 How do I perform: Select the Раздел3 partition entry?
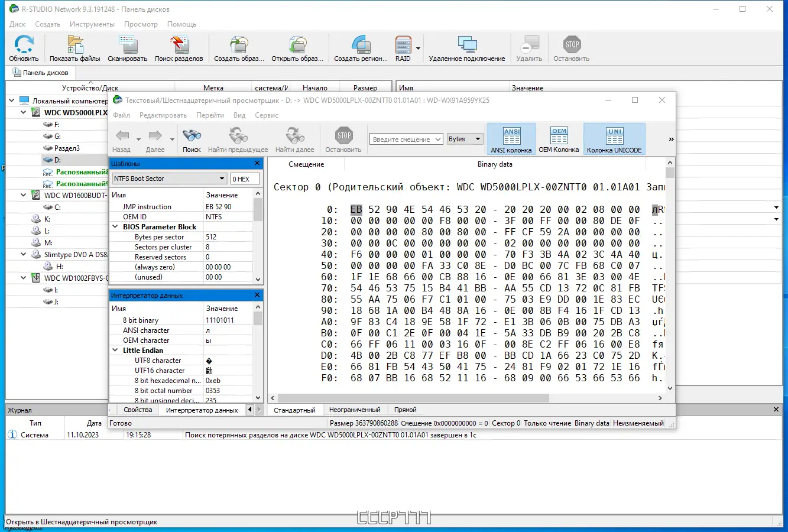(x=67, y=148)
